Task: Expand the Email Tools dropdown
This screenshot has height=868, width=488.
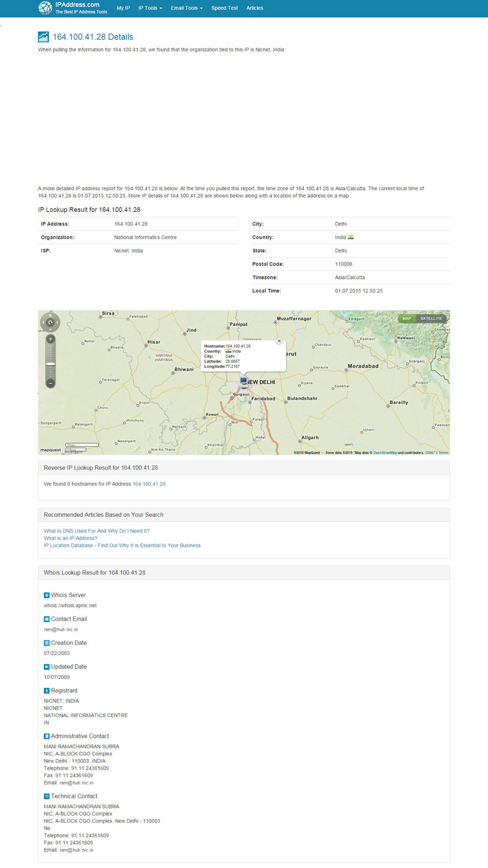Action: pyautogui.click(x=187, y=8)
